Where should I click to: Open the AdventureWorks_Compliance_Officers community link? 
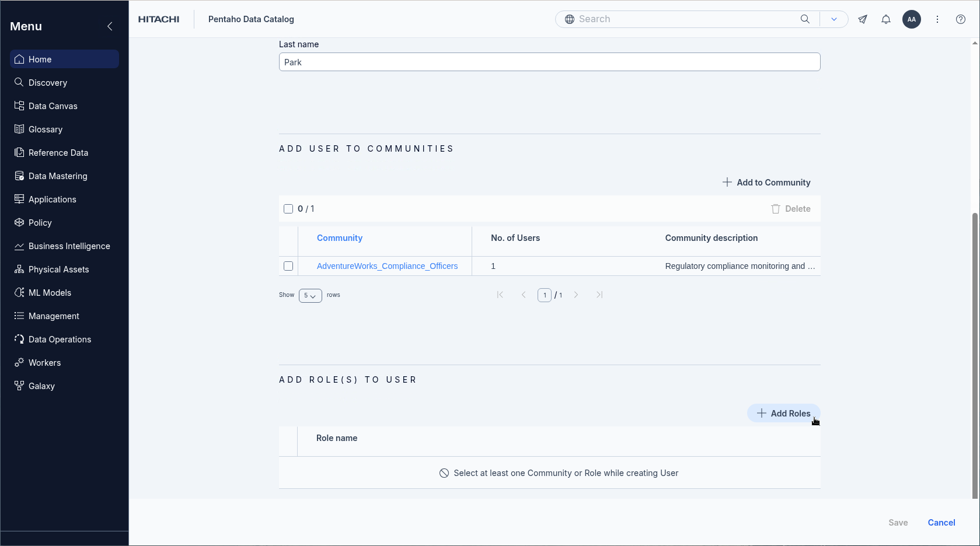point(387,266)
